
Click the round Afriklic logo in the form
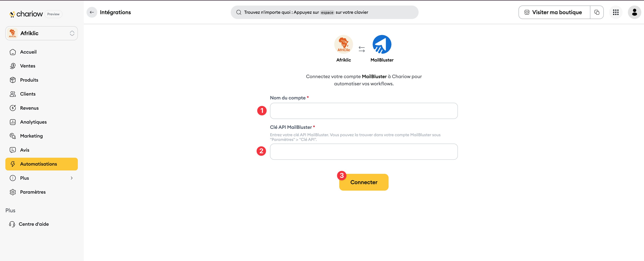click(x=343, y=44)
